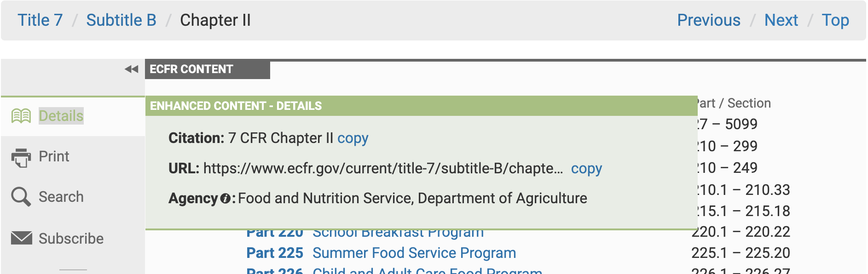The width and height of the screenshot is (868, 274).
Task: Open Summer Food Service Program link
Action: tap(414, 253)
